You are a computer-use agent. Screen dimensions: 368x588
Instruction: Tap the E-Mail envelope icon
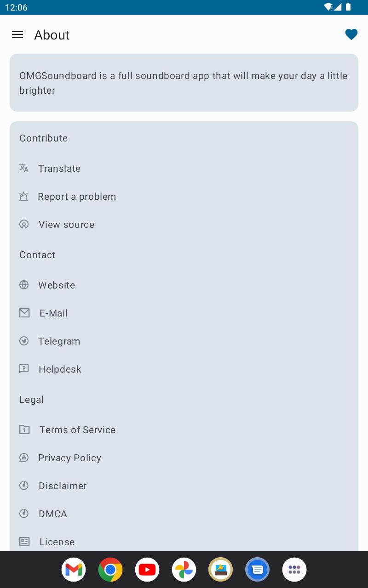point(24,313)
